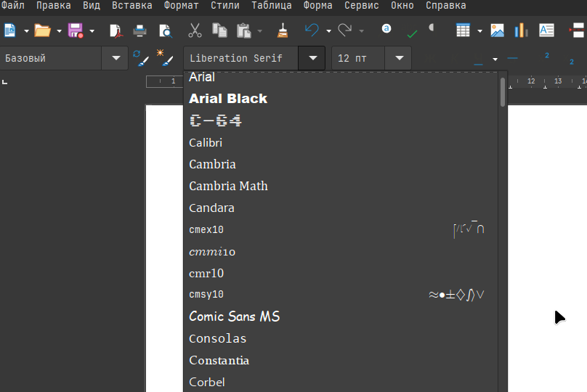This screenshot has height=392, width=587.
Task: Choose Consolas from font list
Action: (x=341, y=338)
